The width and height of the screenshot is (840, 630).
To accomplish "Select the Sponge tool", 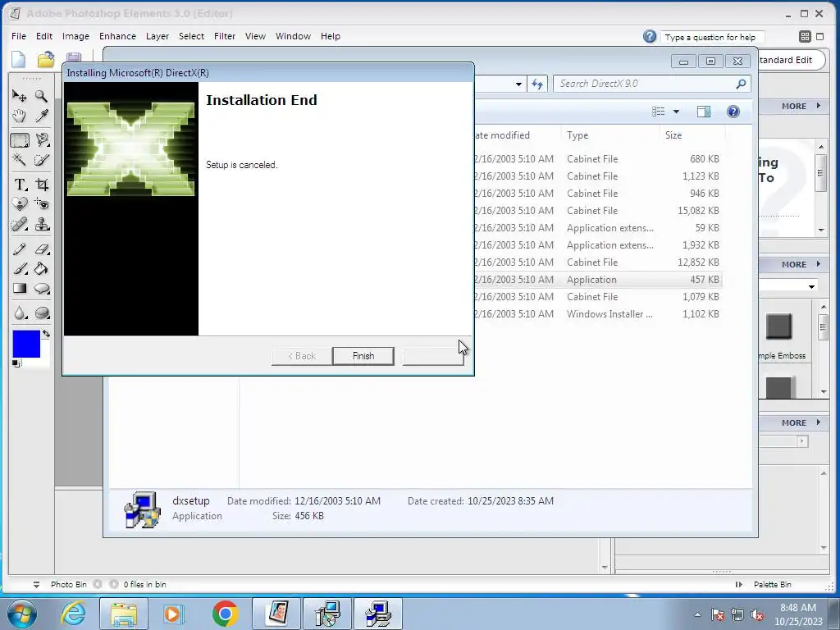I will click(41, 313).
